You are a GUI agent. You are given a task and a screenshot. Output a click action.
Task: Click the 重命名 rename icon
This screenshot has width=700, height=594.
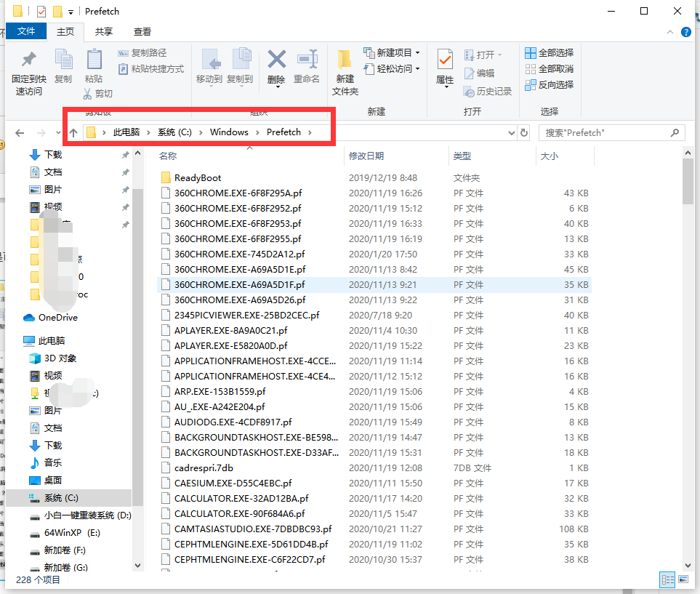[307, 60]
